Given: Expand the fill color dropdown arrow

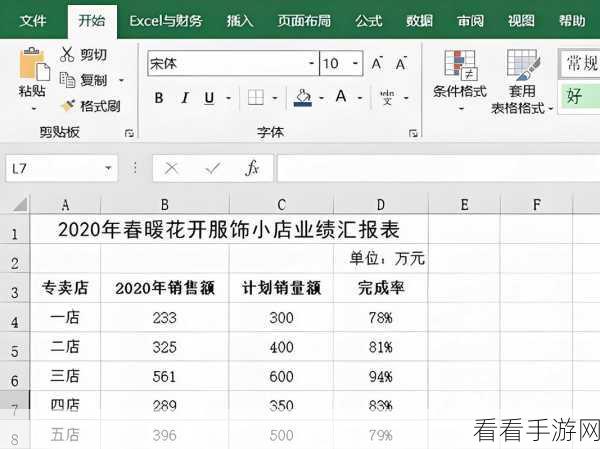Looking at the screenshot, I should pyautogui.click(x=322, y=98).
